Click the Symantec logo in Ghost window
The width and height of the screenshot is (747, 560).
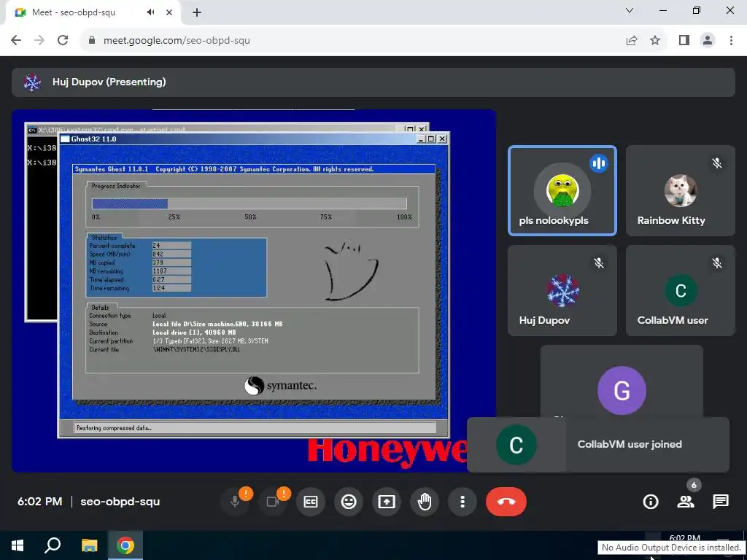[x=281, y=386]
